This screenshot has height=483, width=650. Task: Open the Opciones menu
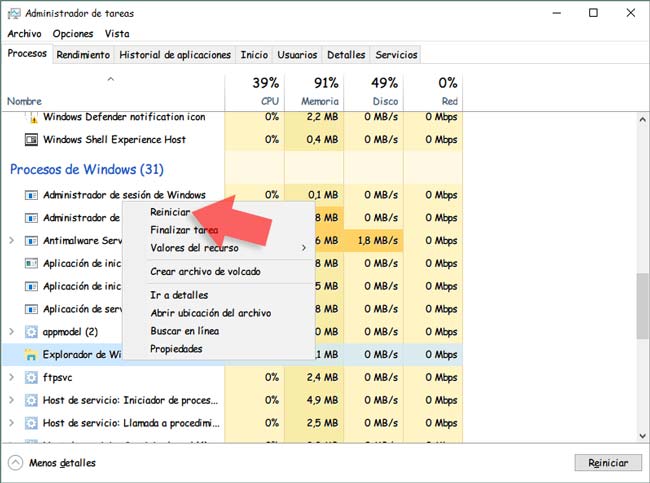73,34
